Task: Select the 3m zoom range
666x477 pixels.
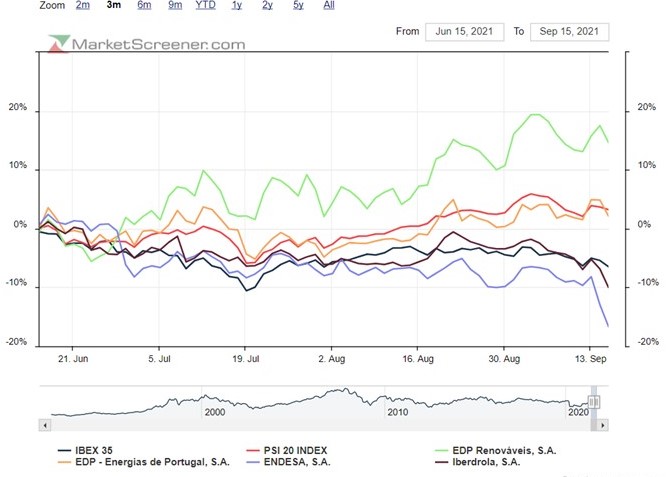Action: click(x=113, y=5)
